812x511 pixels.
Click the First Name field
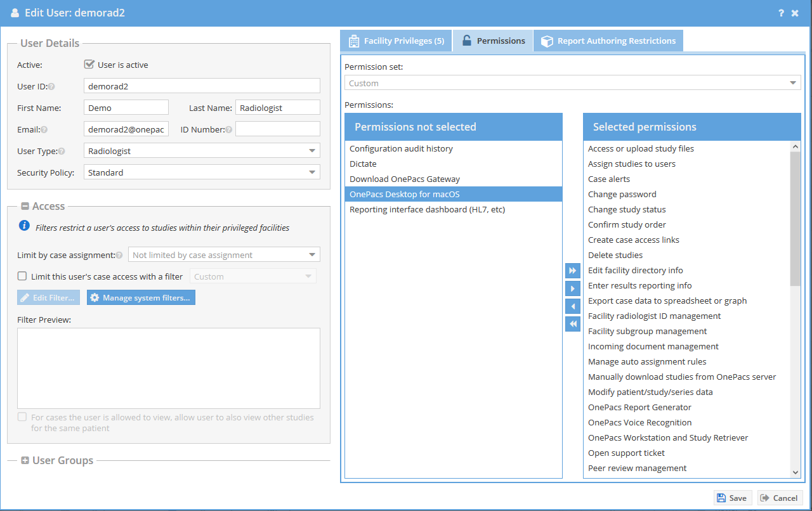[126, 108]
